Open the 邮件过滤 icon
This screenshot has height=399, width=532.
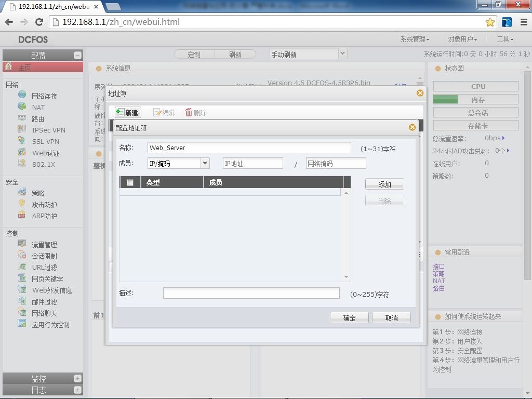(22, 301)
